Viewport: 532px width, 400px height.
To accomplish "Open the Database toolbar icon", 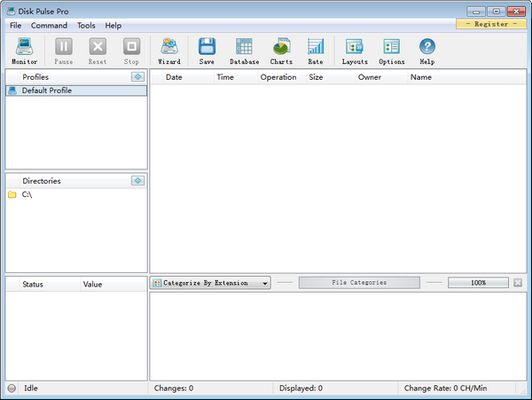I will [244, 51].
